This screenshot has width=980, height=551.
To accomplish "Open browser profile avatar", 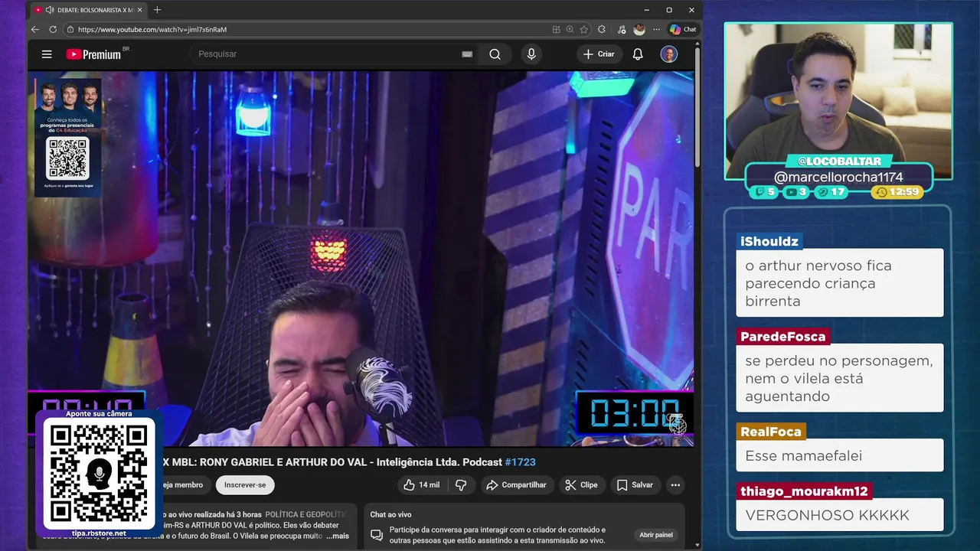I will [x=639, y=29].
